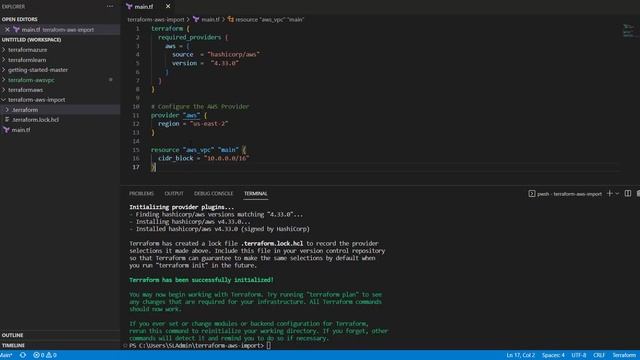Click terraform-aws-import breadcrumb segment
Viewport: 640px width, 360px height.
coord(156,19)
